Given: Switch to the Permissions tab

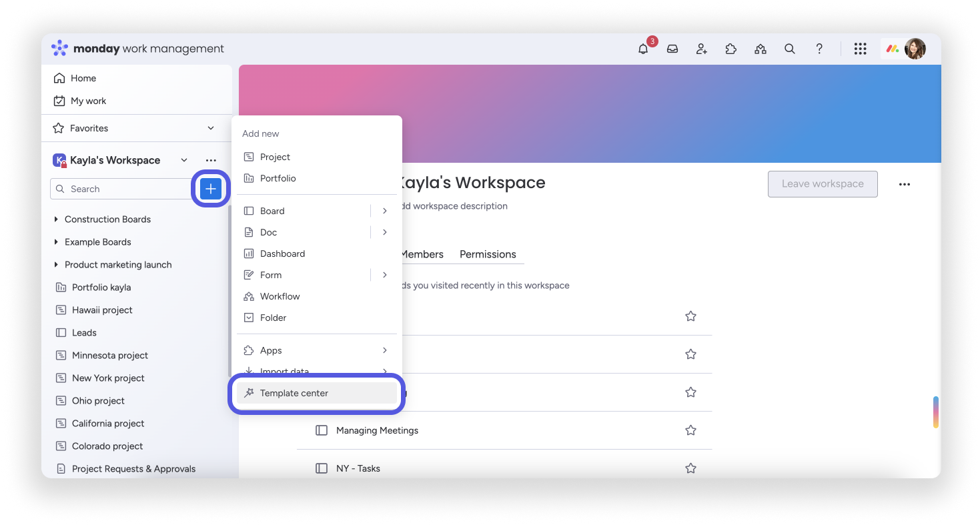Looking at the screenshot, I should (488, 254).
